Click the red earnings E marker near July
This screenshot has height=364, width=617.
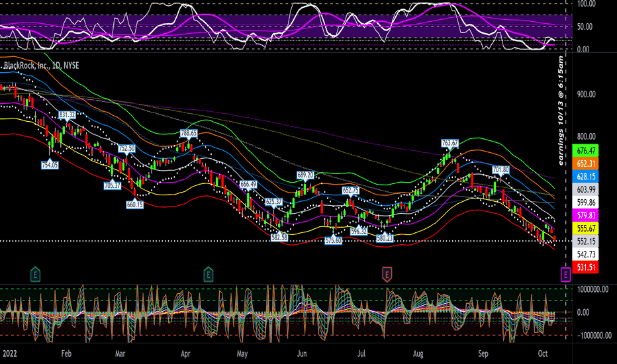pos(387,274)
